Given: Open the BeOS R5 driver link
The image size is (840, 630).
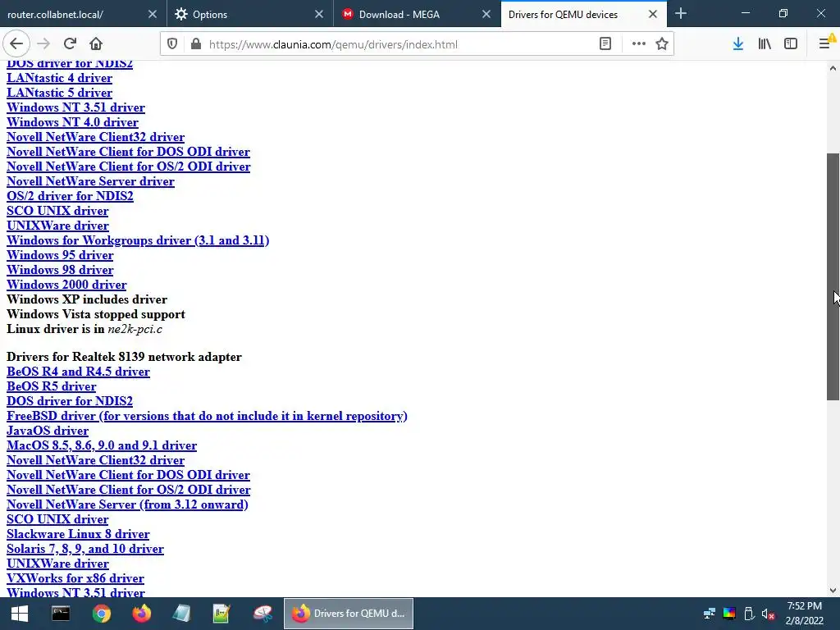Looking at the screenshot, I should [x=52, y=386].
